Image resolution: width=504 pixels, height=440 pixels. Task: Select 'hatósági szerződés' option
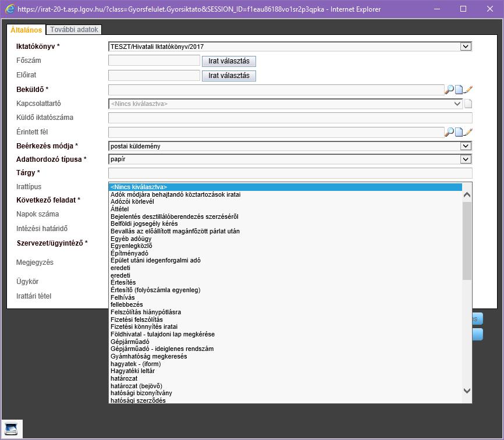(285, 400)
